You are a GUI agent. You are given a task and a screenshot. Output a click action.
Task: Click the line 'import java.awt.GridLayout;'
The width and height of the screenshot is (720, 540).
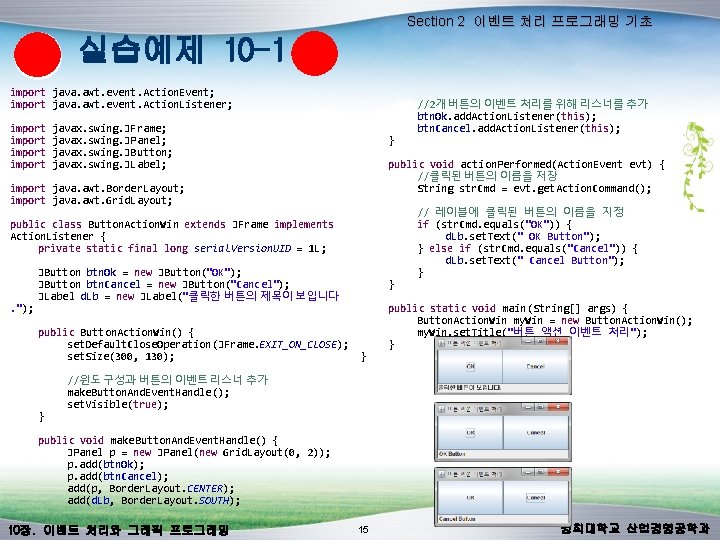91,201
